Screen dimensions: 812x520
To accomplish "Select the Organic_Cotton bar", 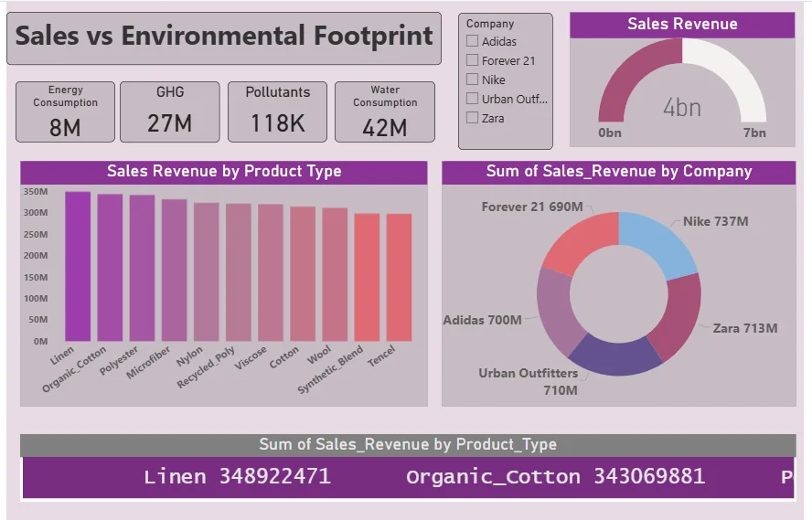I will click(x=110, y=268).
